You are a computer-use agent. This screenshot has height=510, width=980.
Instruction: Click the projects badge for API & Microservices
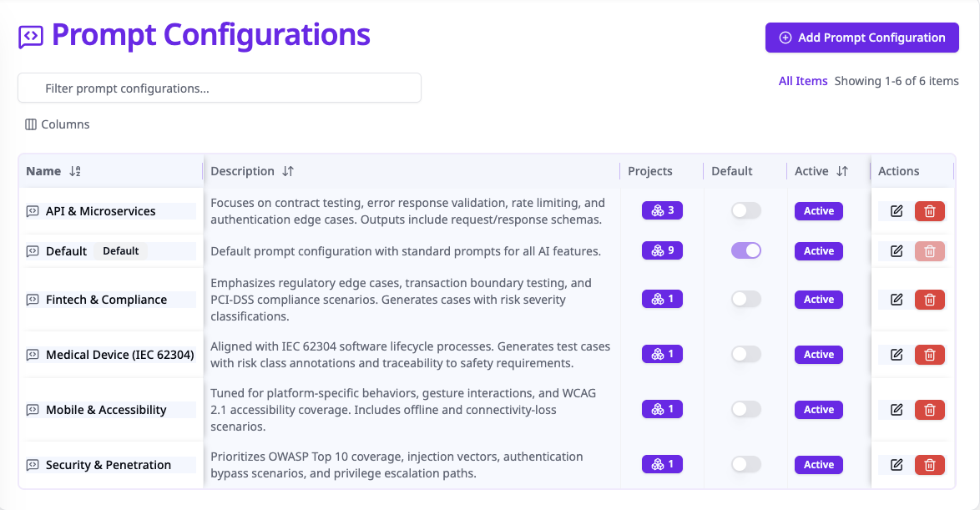click(662, 210)
